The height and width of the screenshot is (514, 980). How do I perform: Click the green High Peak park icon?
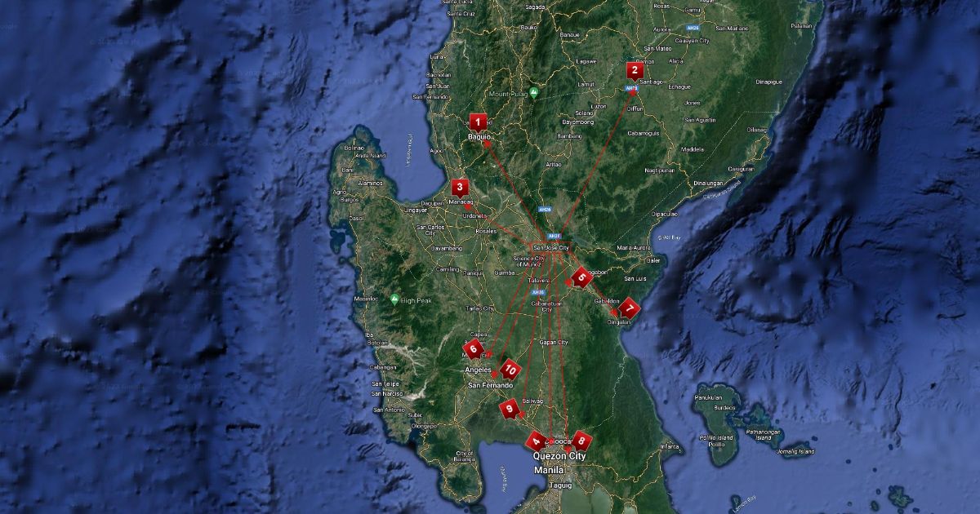(394, 299)
